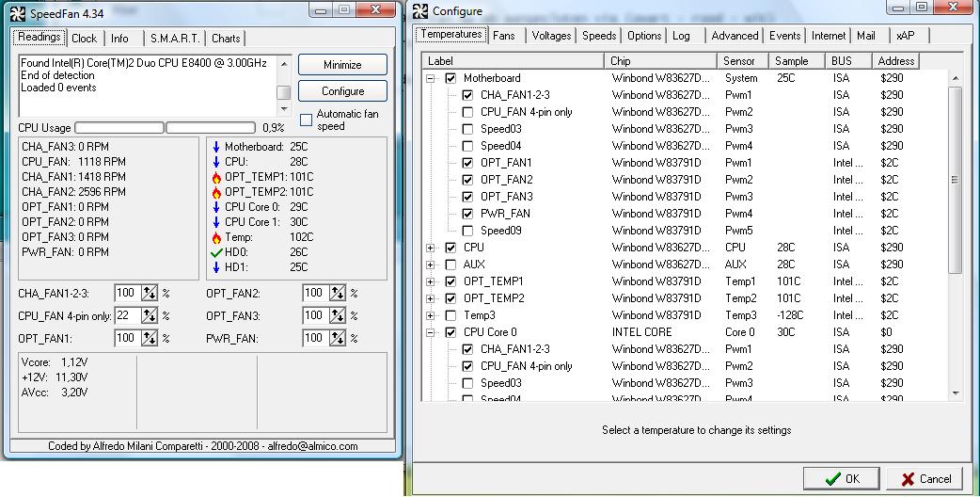Click the flame icon beside OPT_TEMP1 reading

(x=216, y=177)
